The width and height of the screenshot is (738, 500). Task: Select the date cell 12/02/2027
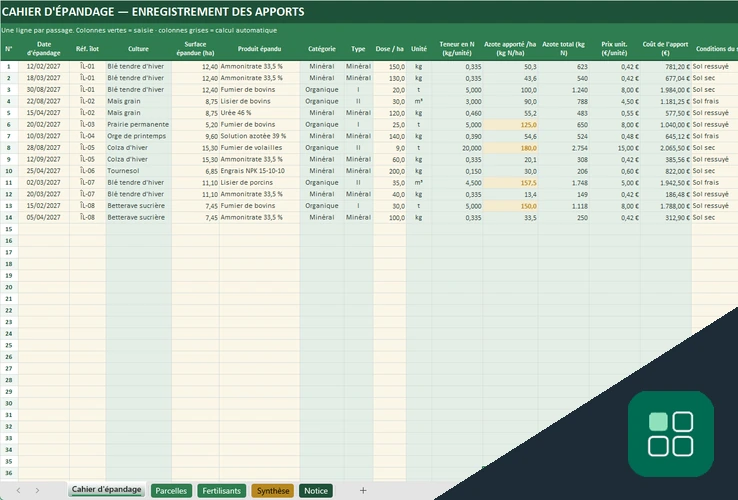pos(44,66)
